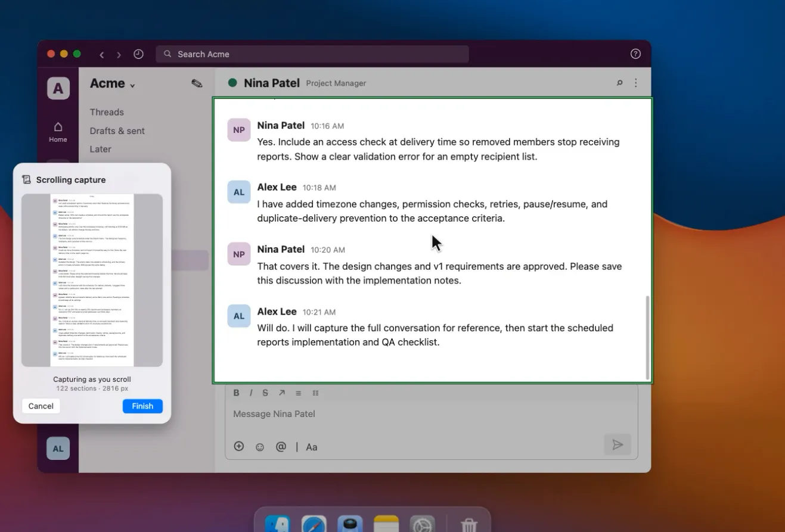The height and width of the screenshot is (532, 785).
Task: Finish the scrolling capture
Action: click(x=142, y=406)
